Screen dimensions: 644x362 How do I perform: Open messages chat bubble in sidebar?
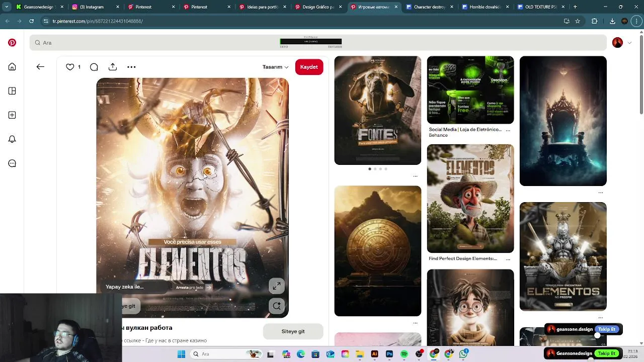(x=12, y=163)
